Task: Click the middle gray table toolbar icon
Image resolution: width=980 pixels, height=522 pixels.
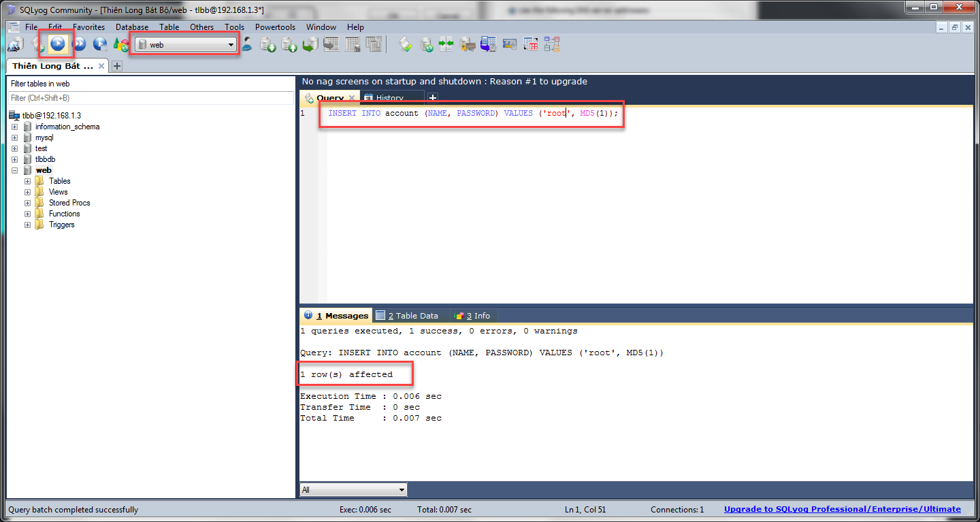Action: point(352,45)
